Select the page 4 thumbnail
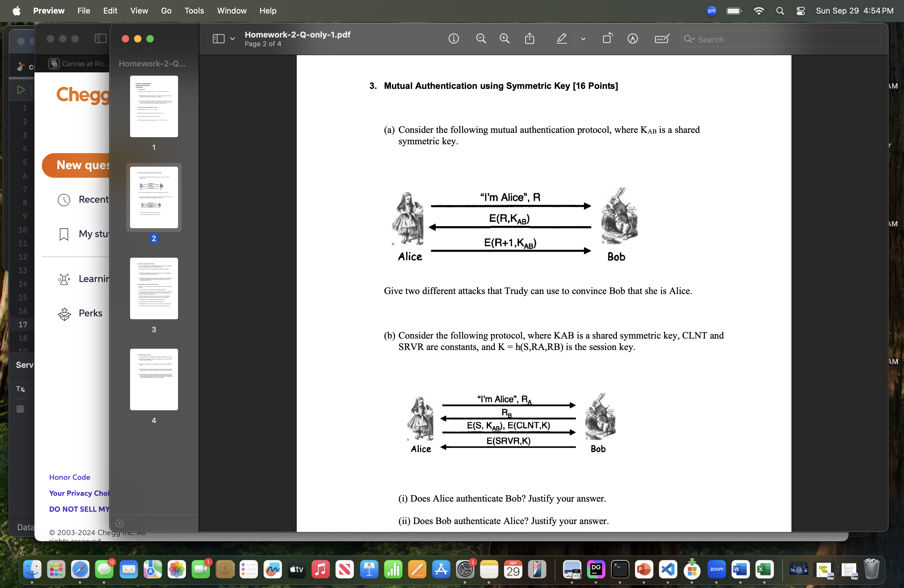The height and width of the screenshot is (588, 904). tap(153, 379)
